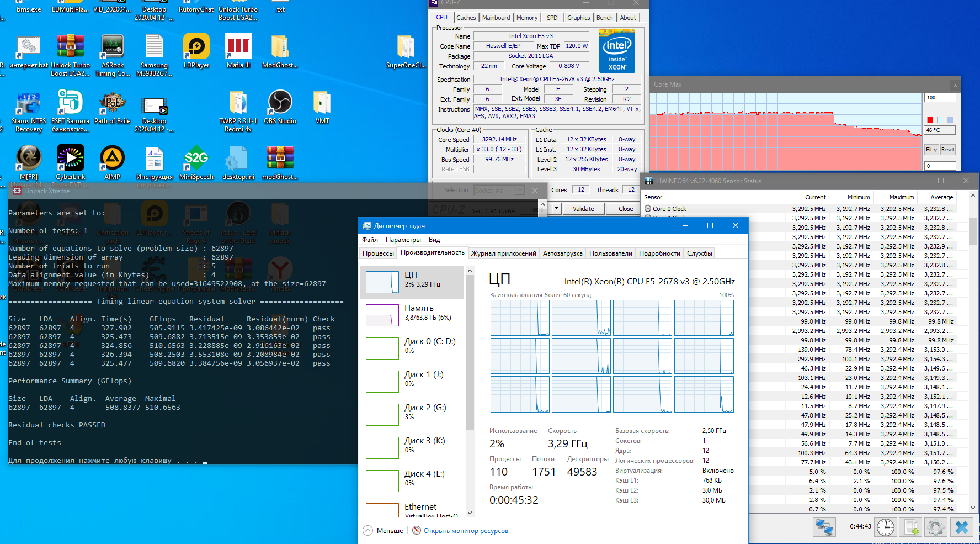Open the Файл menu in Task Manager
980x544 pixels.
(x=370, y=240)
